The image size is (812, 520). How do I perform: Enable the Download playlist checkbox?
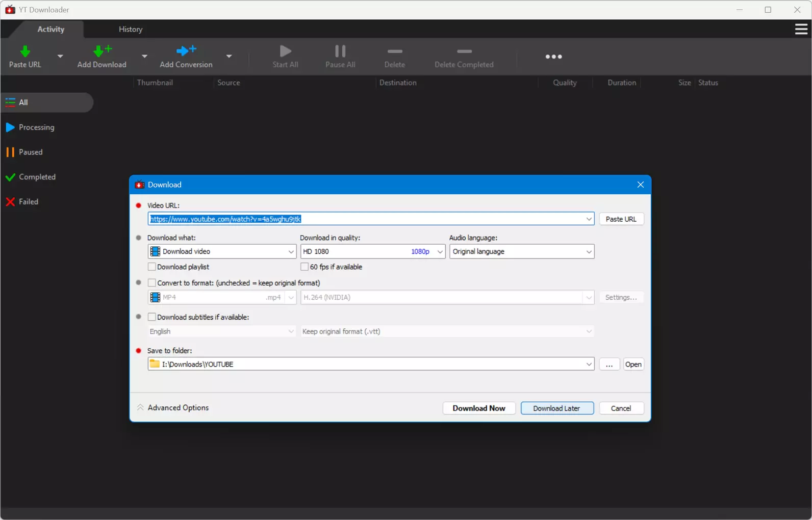pos(151,267)
